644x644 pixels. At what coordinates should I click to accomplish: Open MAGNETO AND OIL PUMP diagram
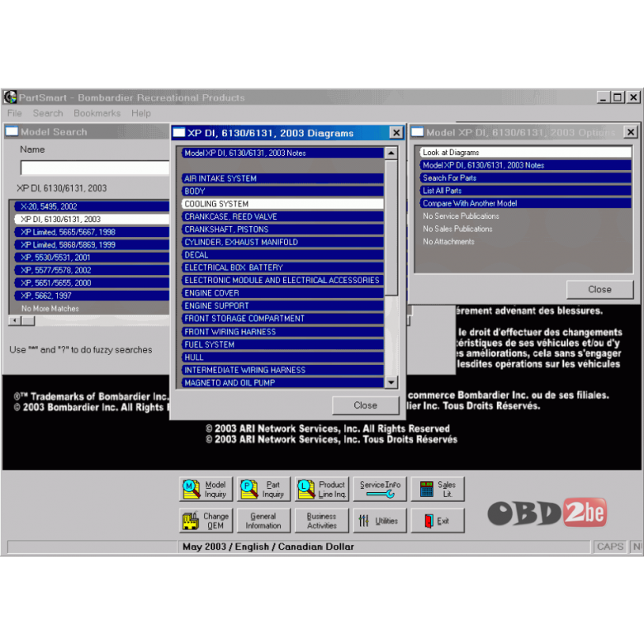(282, 382)
